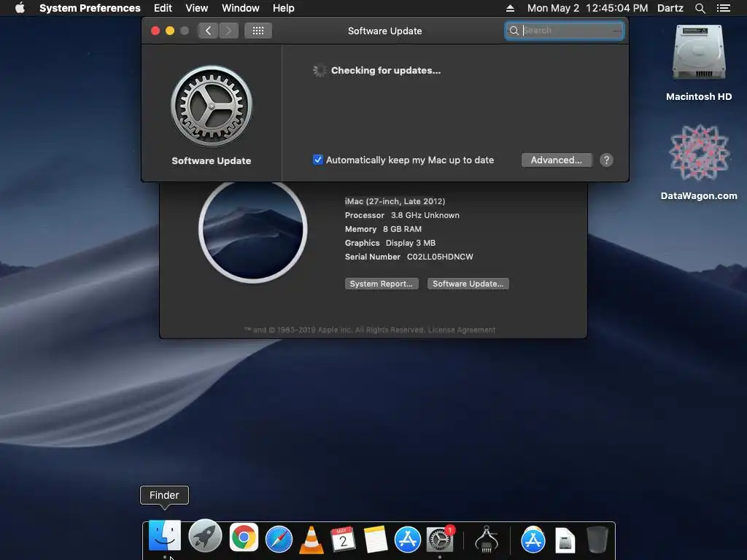Open the Edit menu
Screen dimensions: 747x560
(x=163, y=8)
